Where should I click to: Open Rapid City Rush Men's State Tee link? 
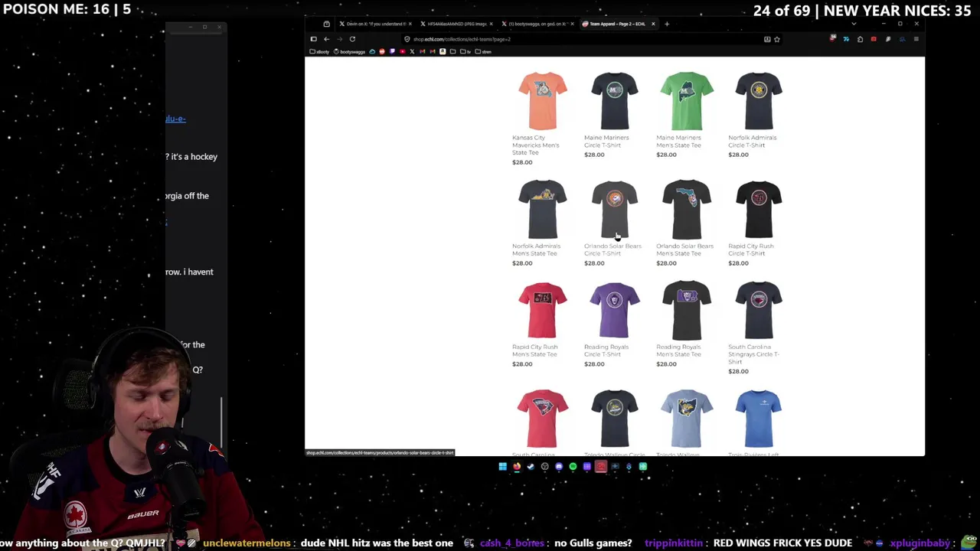(x=534, y=350)
